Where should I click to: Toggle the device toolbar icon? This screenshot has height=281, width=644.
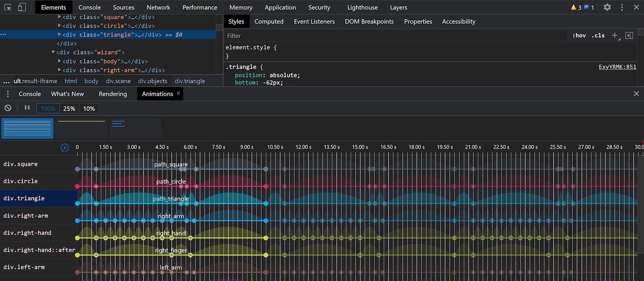pos(22,7)
